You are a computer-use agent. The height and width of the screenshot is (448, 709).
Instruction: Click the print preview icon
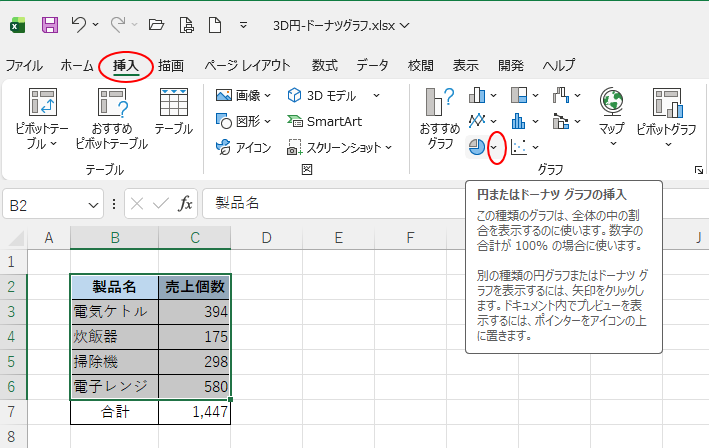186,25
